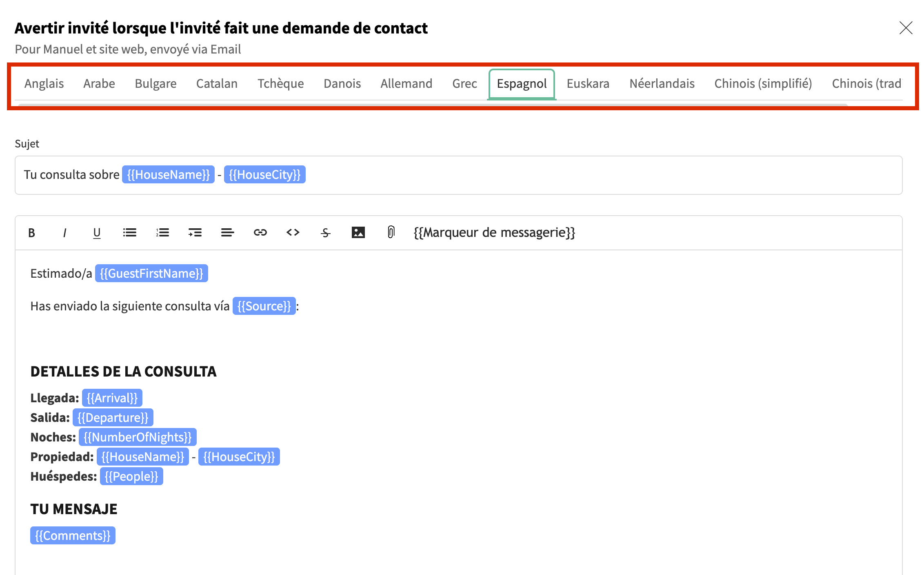Viewport: 924px width, 575px height.
Task: Insert a bulleted list
Action: pos(130,233)
